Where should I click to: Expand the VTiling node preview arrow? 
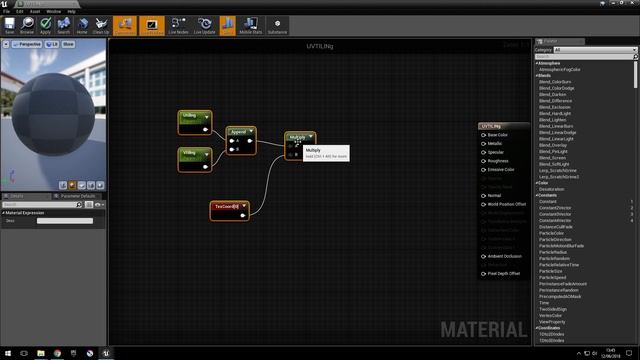pyautogui.click(x=207, y=154)
